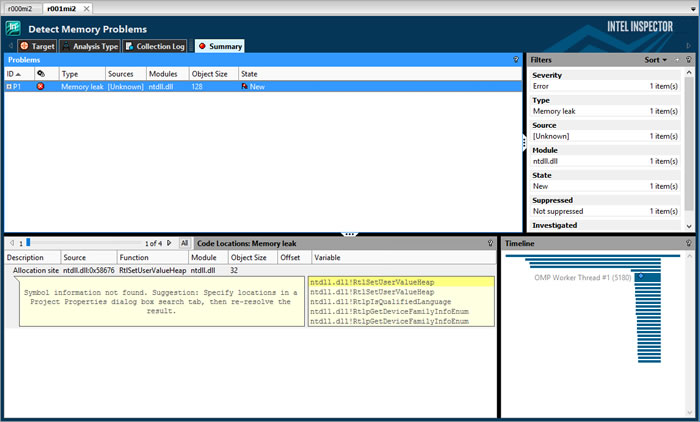The height and width of the screenshot is (422, 700).
Task: Open the tab list dropdown arrow at top right
Action: tap(692, 7)
